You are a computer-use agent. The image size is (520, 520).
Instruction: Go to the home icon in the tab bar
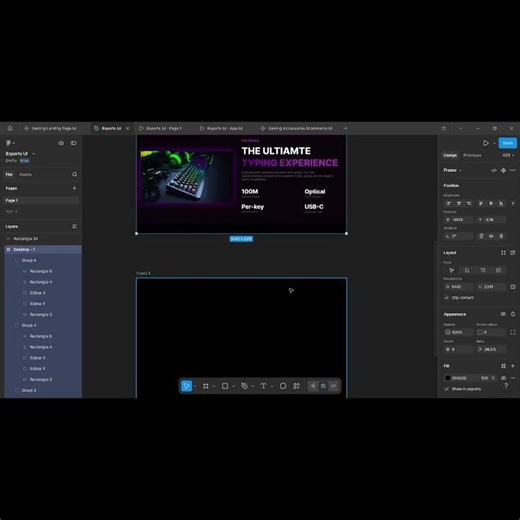coord(10,128)
